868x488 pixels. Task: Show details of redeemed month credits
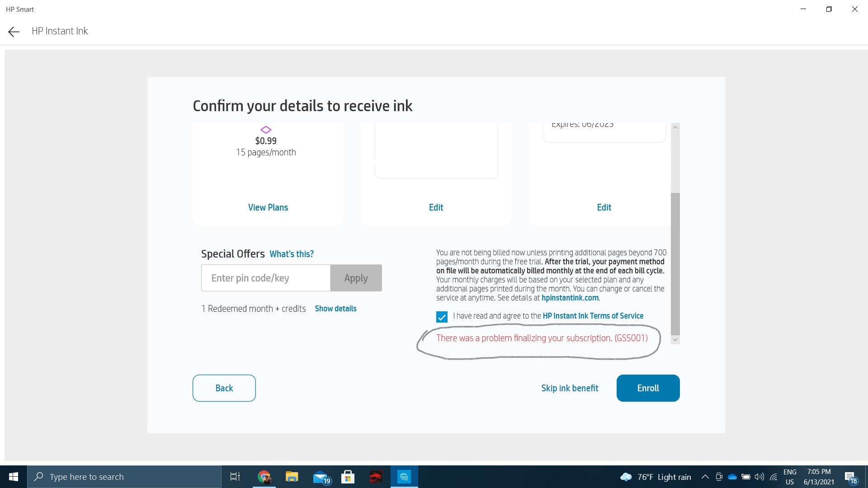point(335,309)
